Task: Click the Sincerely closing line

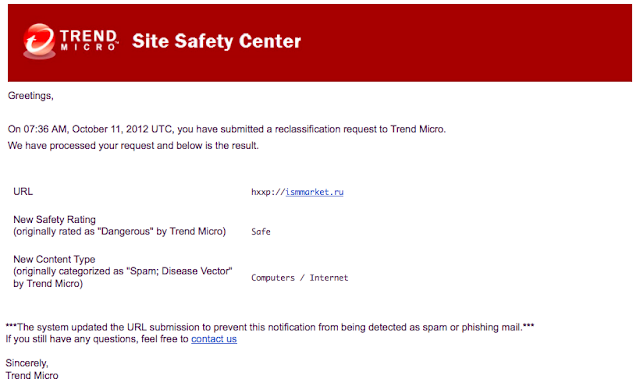Action: 27,363
